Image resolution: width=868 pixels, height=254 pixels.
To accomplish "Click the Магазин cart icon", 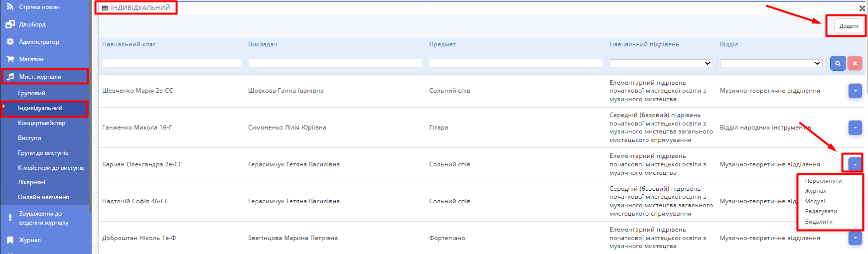I will (x=10, y=59).
